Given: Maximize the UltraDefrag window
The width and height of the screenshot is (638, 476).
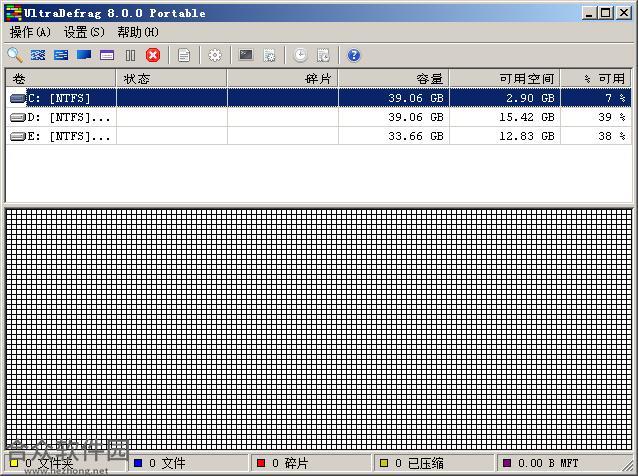Looking at the screenshot, I should click(x=605, y=13).
